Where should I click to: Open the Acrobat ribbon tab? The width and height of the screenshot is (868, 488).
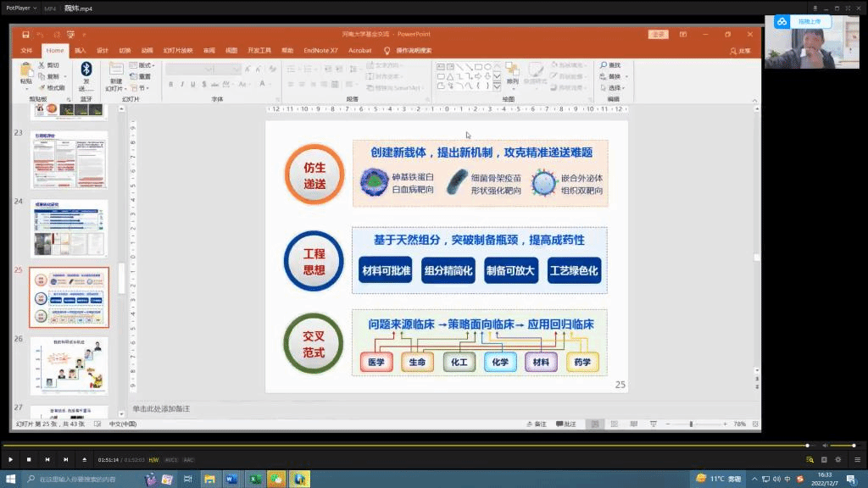(360, 51)
